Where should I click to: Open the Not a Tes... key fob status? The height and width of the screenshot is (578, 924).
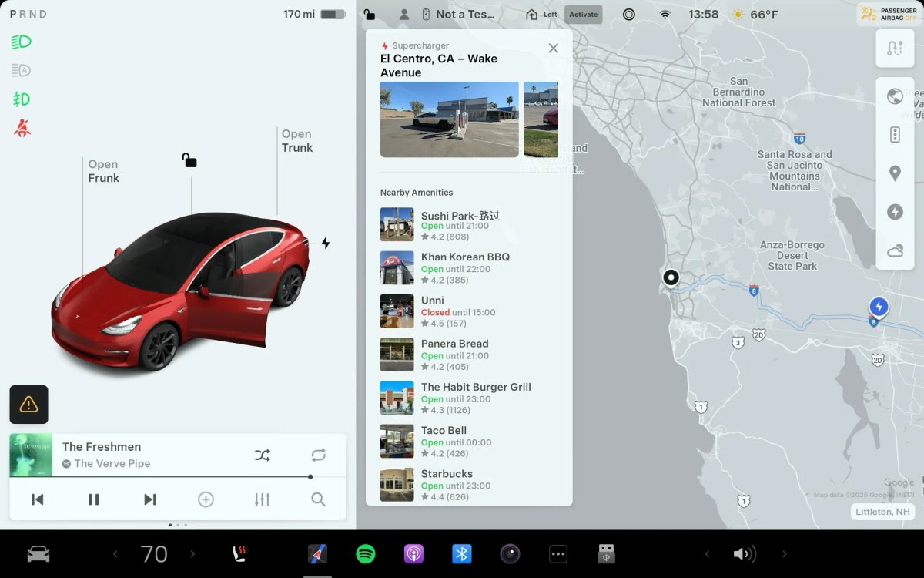(x=458, y=14)
